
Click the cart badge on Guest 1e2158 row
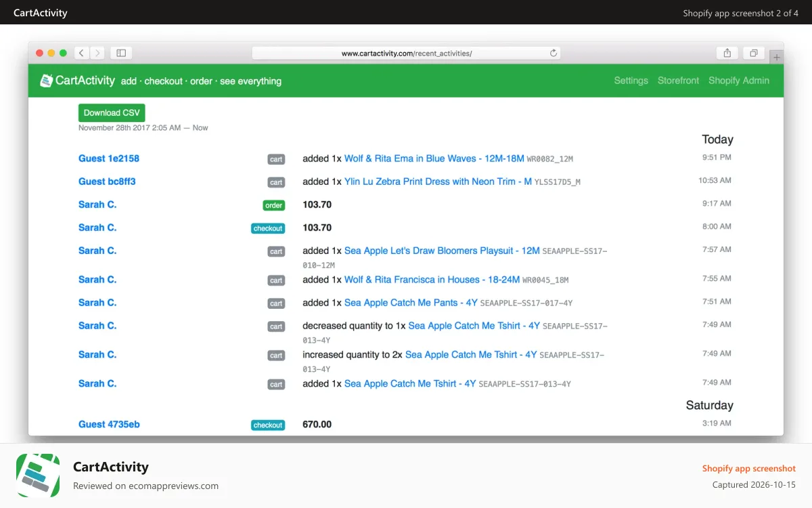pyautogui.click(x=276, y=159)
